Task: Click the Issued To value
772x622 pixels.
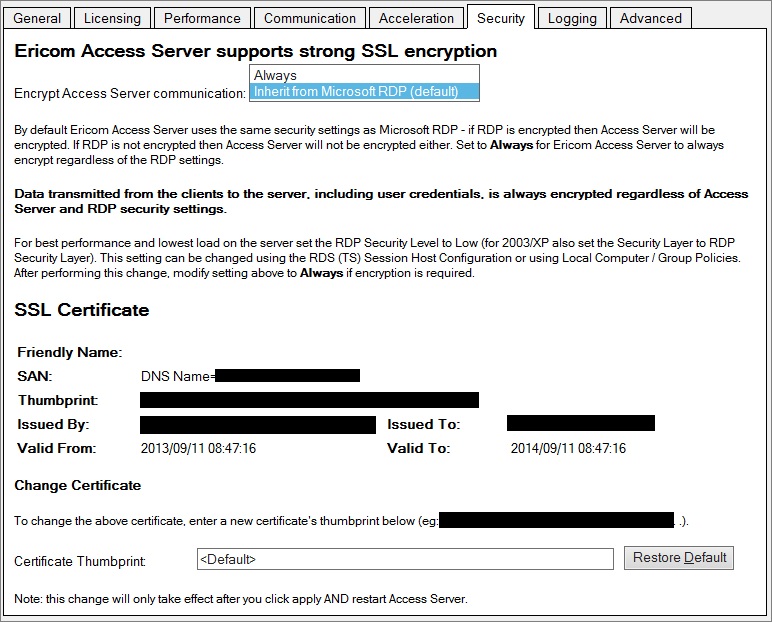Action: (x=580, y=424)
